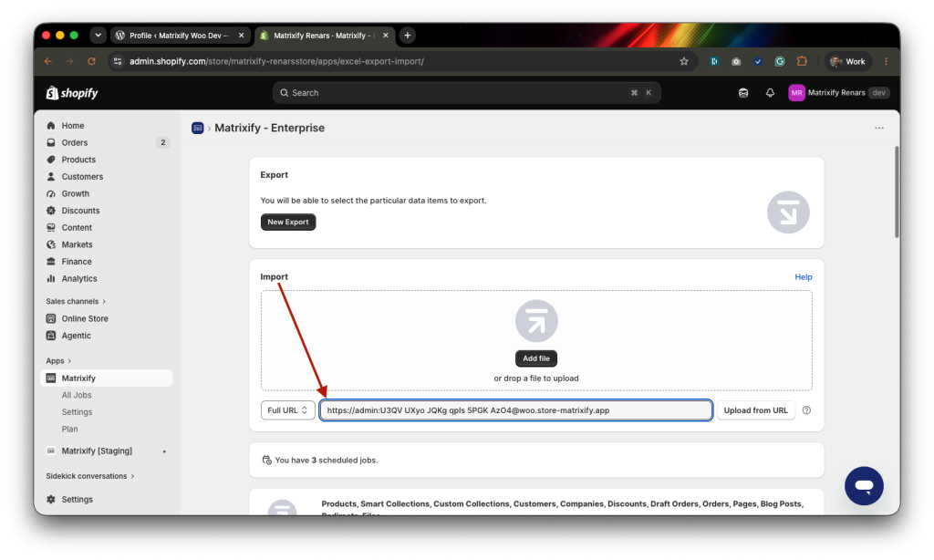The image size is (934, 560).
Task: Click the New Export button
Action: 288,223
